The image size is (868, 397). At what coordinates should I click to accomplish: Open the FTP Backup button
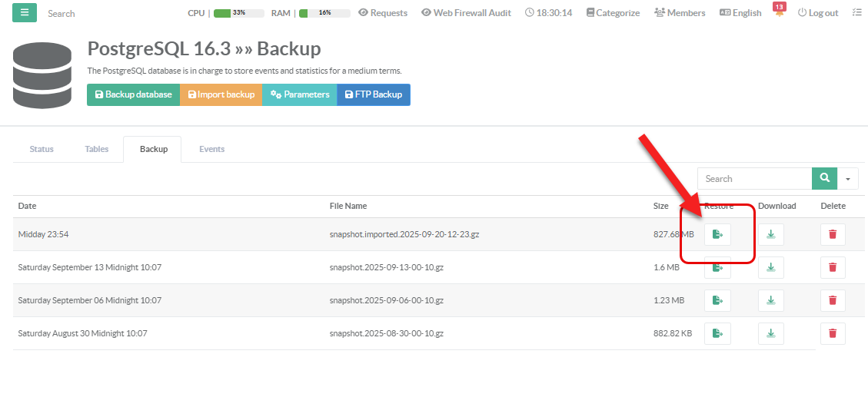374,94
